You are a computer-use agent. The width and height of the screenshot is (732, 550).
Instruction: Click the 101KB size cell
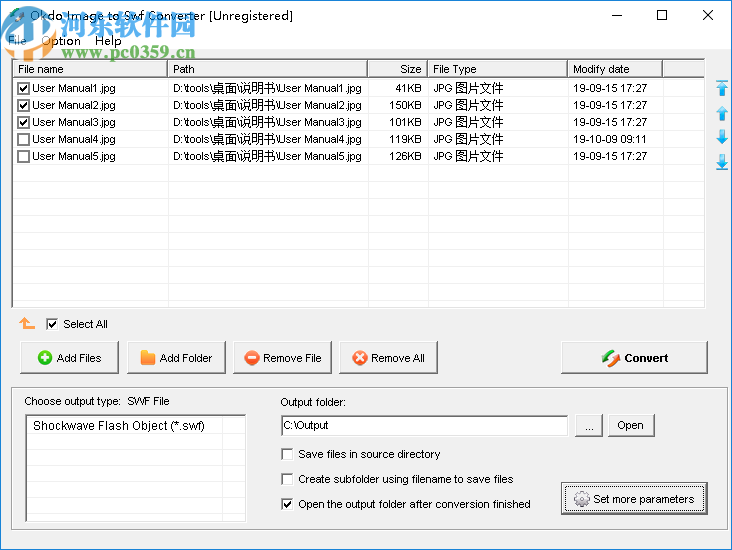click(405, 122)
